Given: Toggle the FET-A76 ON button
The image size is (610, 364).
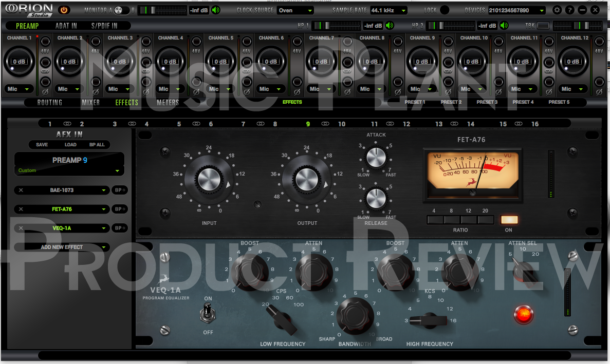Looking at the screenshot, I should point(509,220).
